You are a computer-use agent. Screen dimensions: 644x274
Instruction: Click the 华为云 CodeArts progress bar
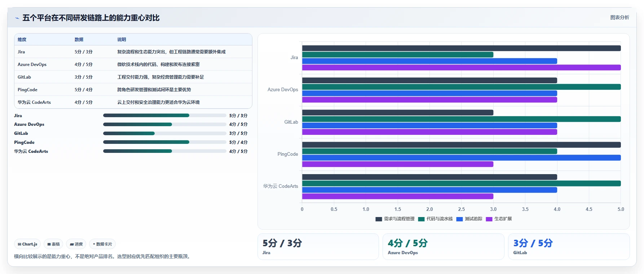[x=165, y=151]
